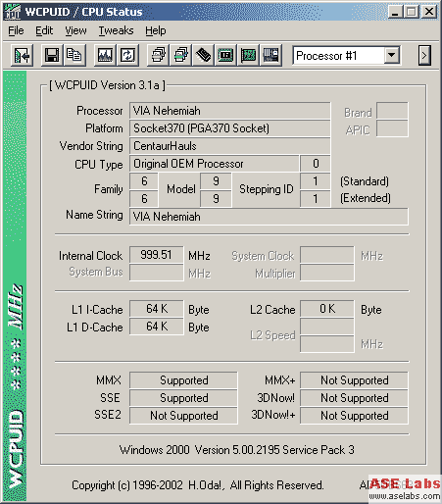Screen dimensions: 442x504
Task: Click the refresh arrows toolbar icon
Action: (x=127, y=55)
